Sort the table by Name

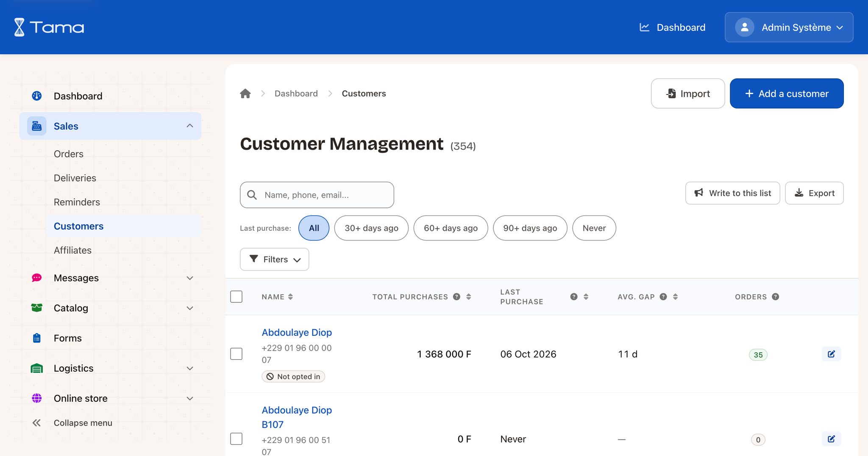tap(290, 297)
